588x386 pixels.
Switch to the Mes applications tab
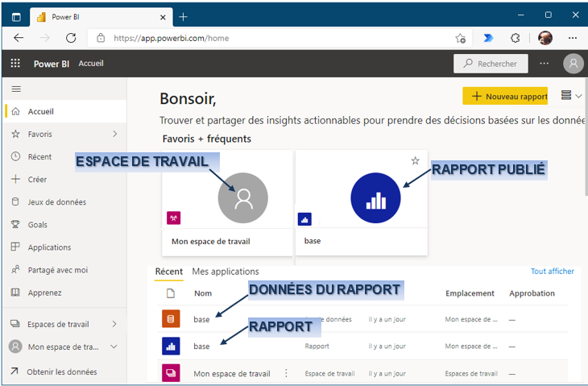(226, 272)
